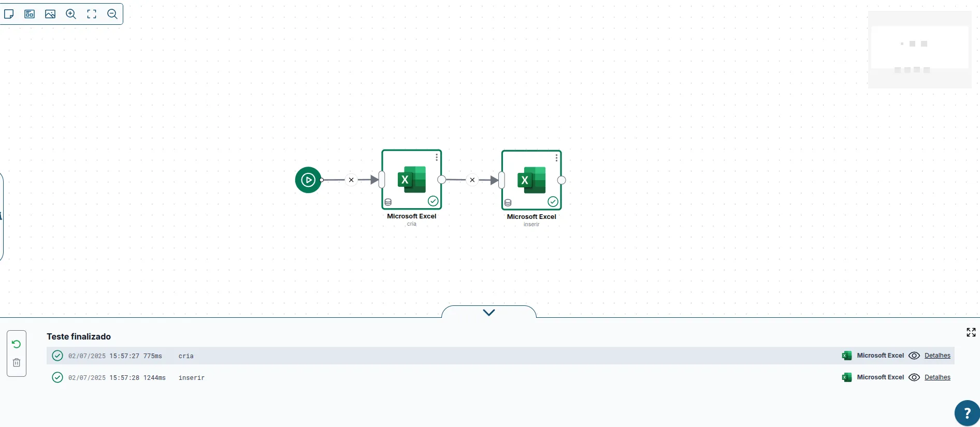
Task: Click the output port of inserir node
Action: 561,180
